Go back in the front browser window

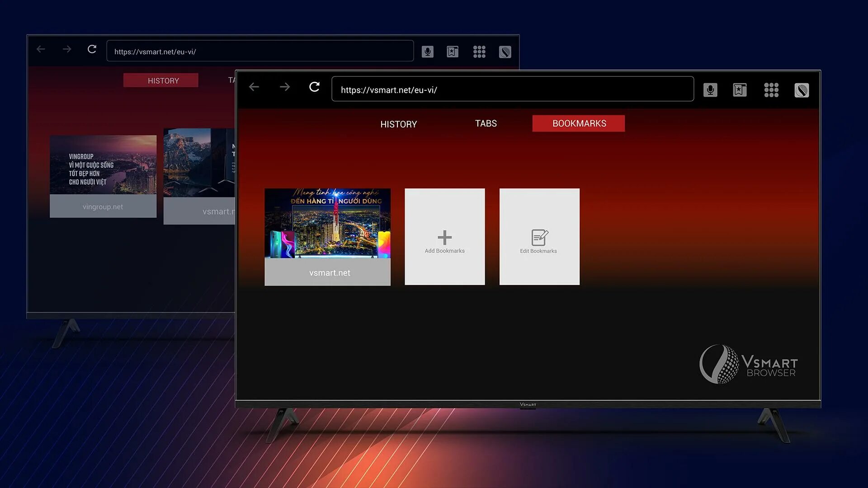[x=254, y=87]
